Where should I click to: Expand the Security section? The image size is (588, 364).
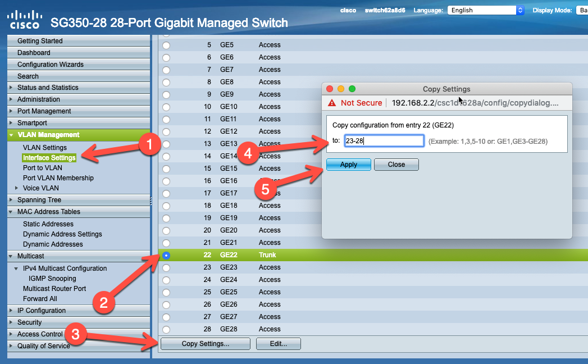point(11,322)
